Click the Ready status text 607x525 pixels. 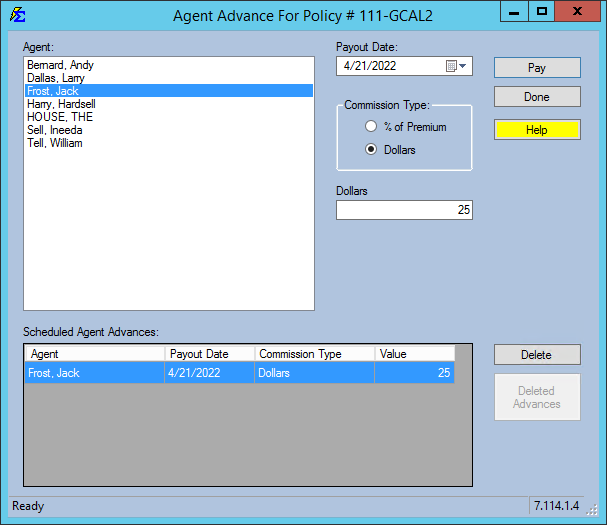[28, 506]
